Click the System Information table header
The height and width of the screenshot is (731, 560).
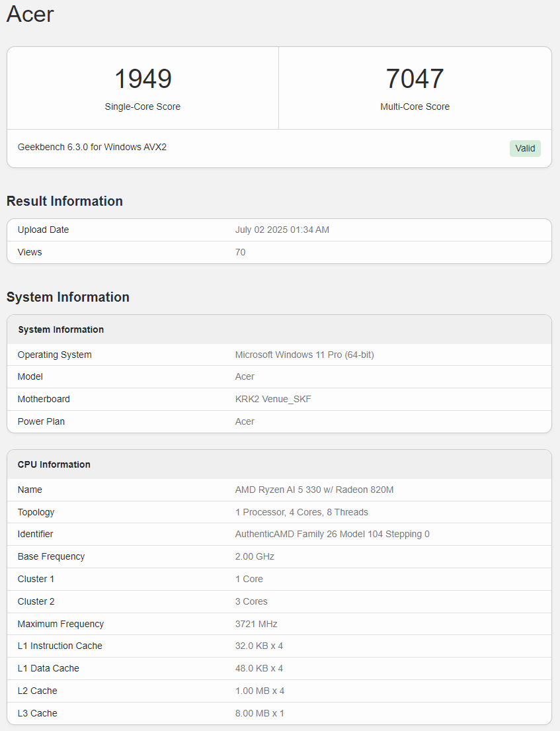coord(280,329)
